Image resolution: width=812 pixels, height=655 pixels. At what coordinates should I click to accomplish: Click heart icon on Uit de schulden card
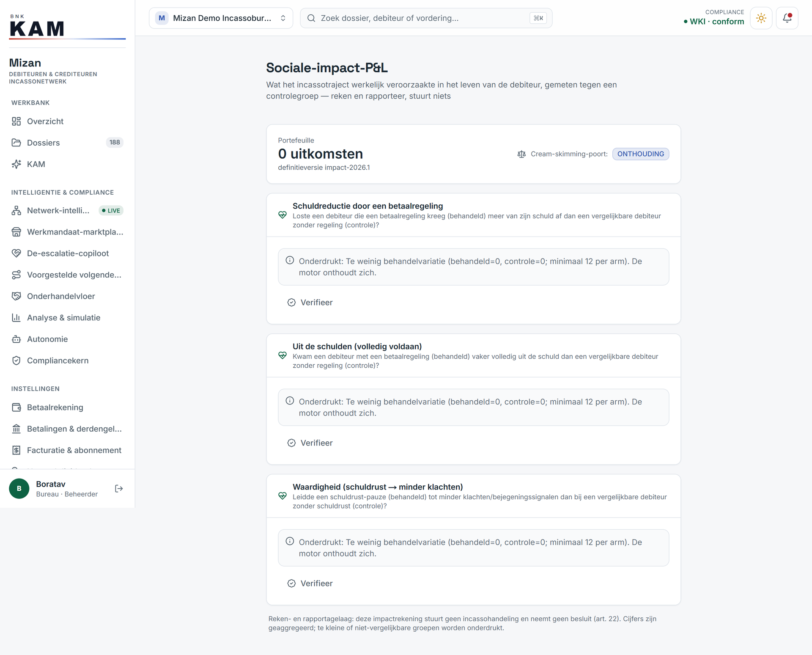[283, 355]
